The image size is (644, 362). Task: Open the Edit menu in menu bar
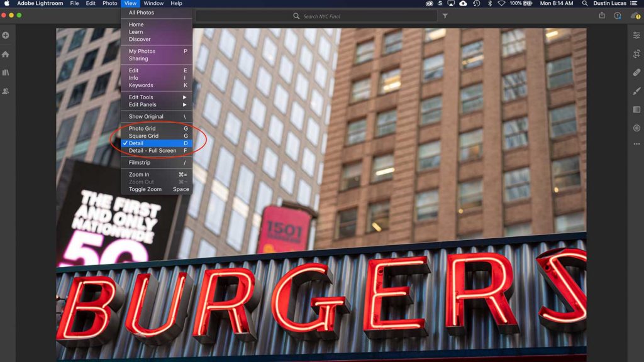(x=91, y=3)
